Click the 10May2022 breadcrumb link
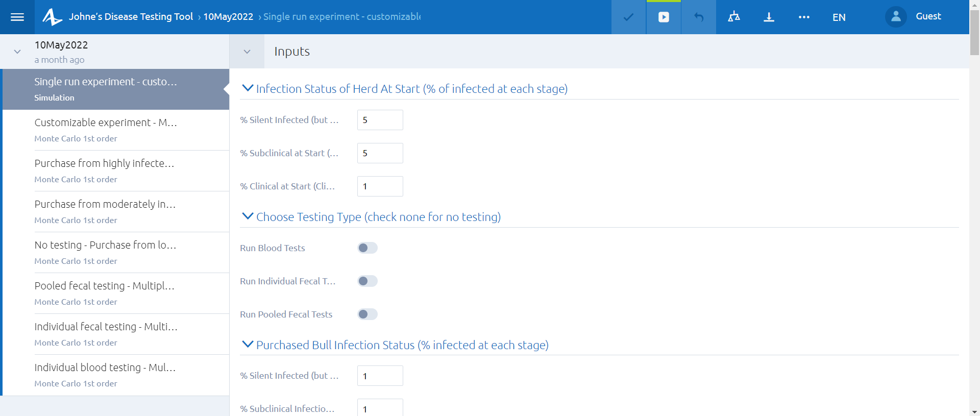The image size is (980, 416). pos(228,17)
